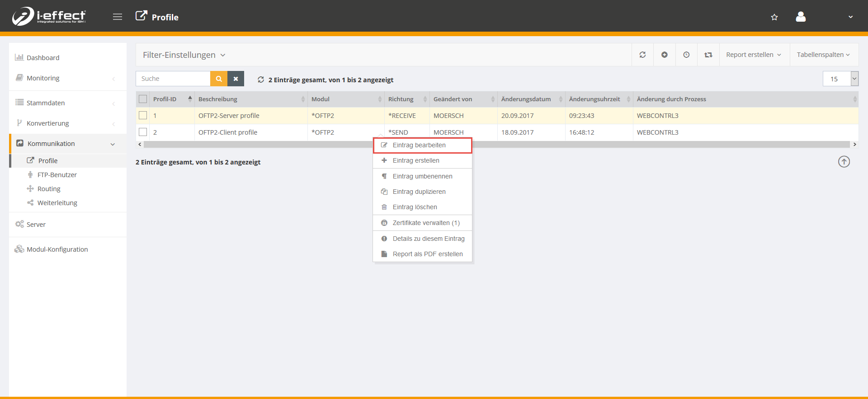The width and height of the screenshot is (868, 399).
Task: Click the Suche search input field
Action: click(x=173, y=79)
